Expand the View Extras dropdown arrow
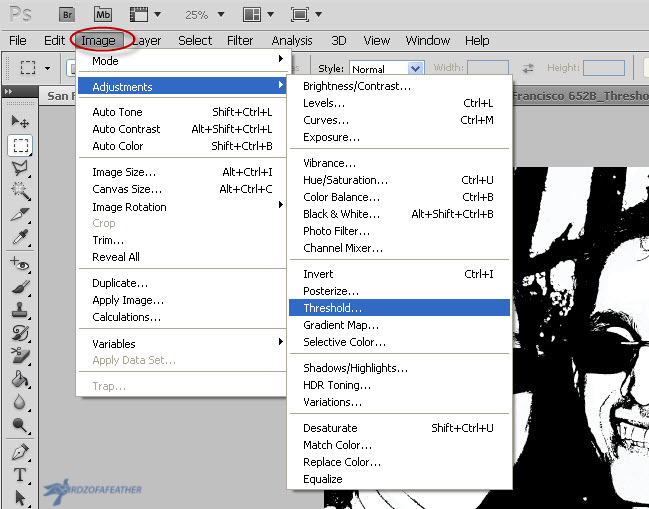Screen dimensions: 649x509 point(158,15)
